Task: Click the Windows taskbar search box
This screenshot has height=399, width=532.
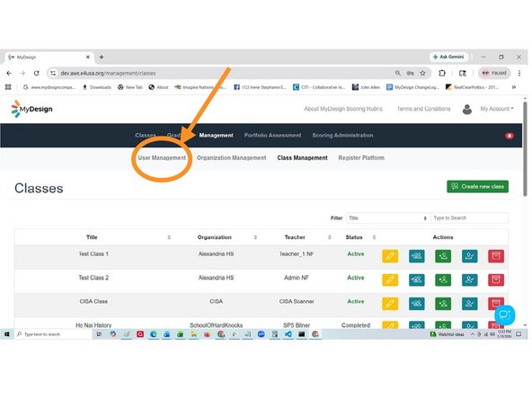Action: pyautogui.click(x=53, y=334)
